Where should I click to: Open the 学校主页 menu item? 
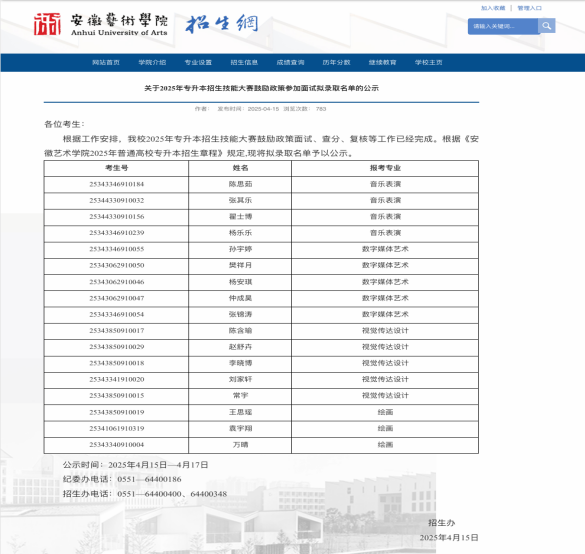[429, 62]
